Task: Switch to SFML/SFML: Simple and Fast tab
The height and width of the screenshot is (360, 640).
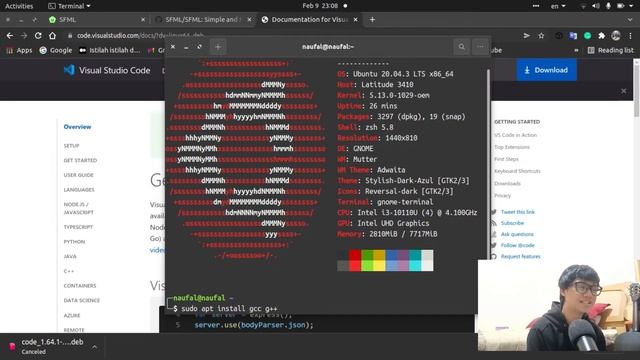Action: (203, 19)
